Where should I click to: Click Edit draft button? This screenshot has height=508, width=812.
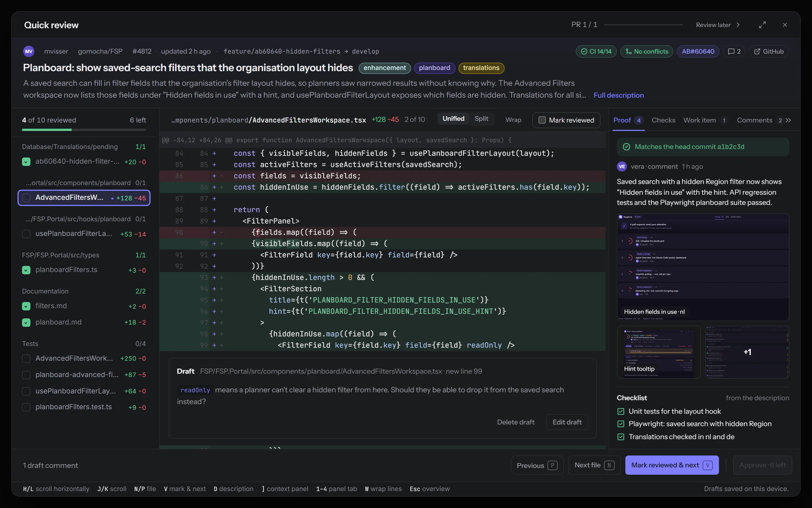(567, 422)
